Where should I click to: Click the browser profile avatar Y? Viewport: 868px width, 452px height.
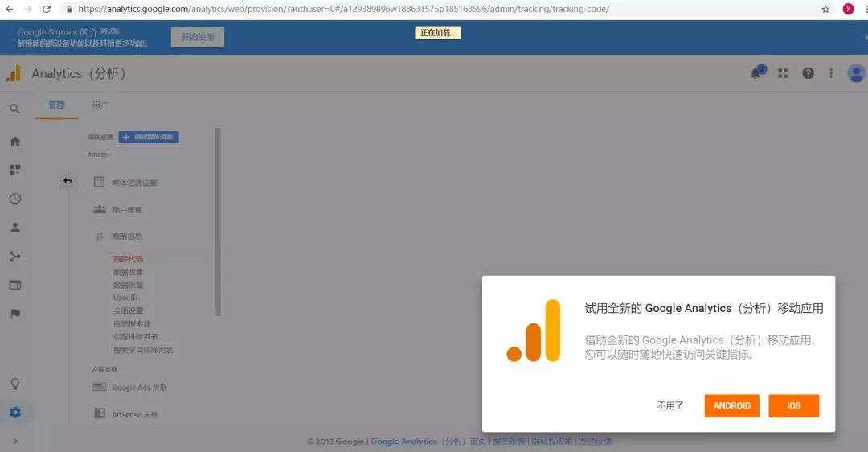(848, 9)
